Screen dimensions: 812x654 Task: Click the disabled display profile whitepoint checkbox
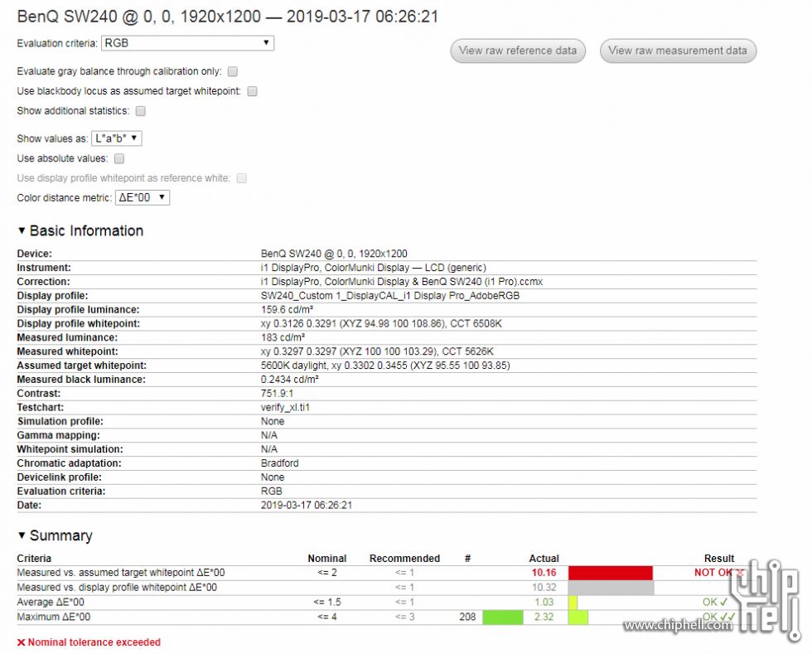(x=241, y=178)
